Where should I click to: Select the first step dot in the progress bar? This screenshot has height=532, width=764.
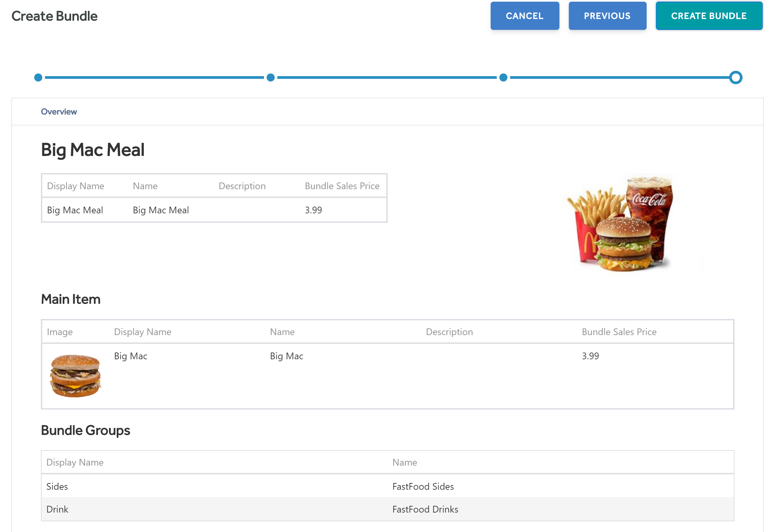click(x=38, y=77)
